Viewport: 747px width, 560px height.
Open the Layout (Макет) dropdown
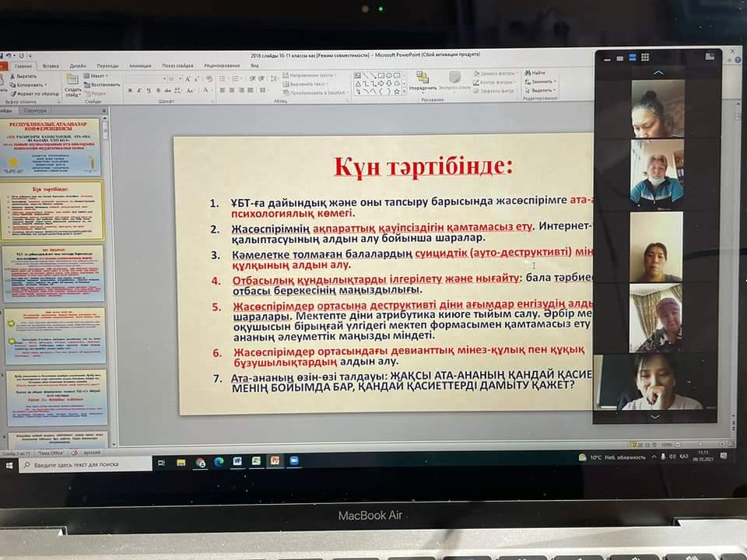click(x=99, y=76)
